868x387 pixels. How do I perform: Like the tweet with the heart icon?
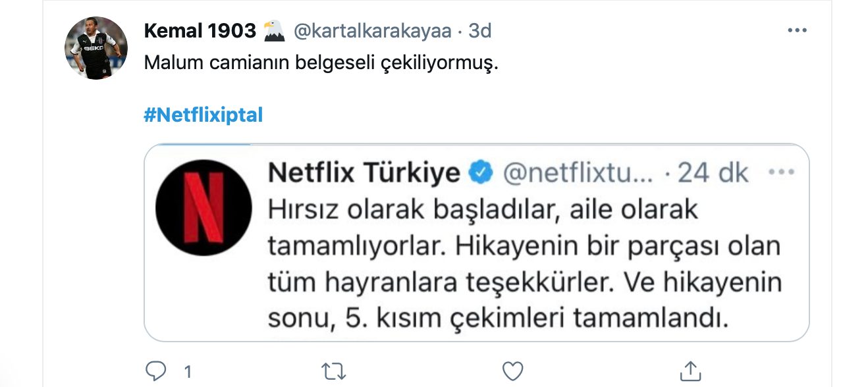click(512, 371)
